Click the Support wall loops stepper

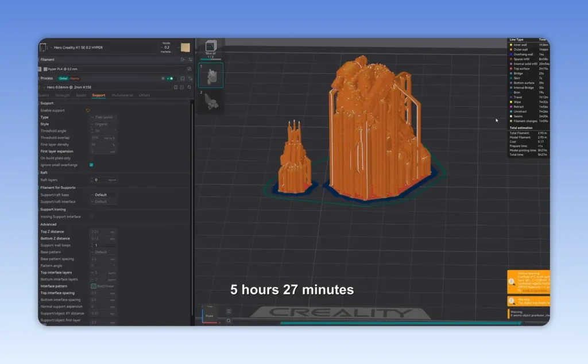coord(103,245)
